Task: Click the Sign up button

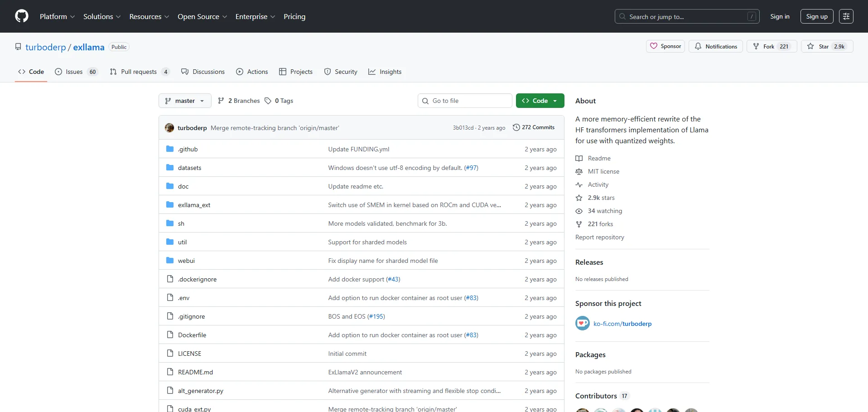Action: 816,16
